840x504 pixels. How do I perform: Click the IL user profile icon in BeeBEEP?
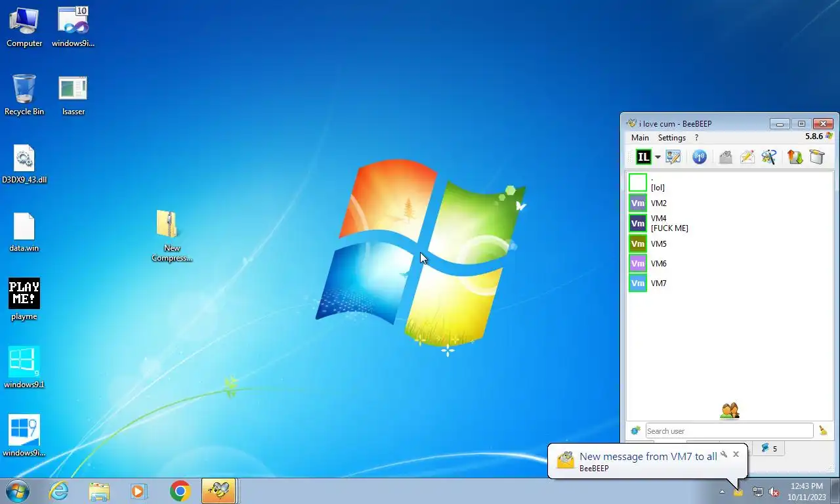click(x=643, y=157)
